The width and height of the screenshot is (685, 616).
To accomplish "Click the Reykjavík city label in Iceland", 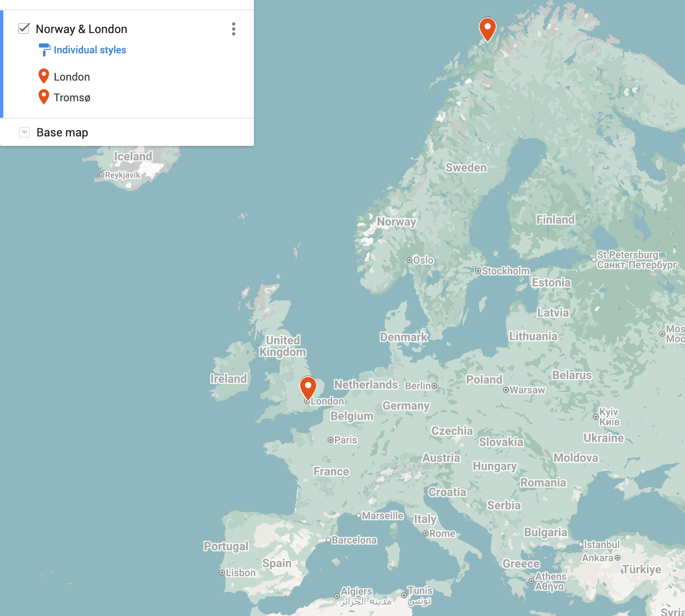I will point(122,175).
